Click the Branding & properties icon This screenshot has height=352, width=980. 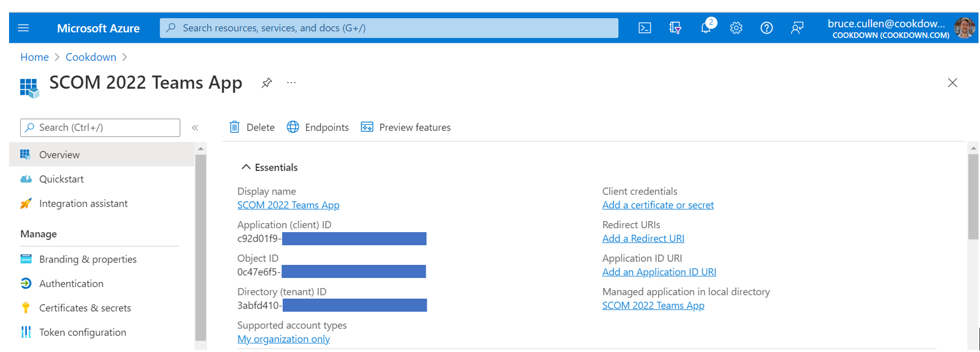click(x=26, y=259)
